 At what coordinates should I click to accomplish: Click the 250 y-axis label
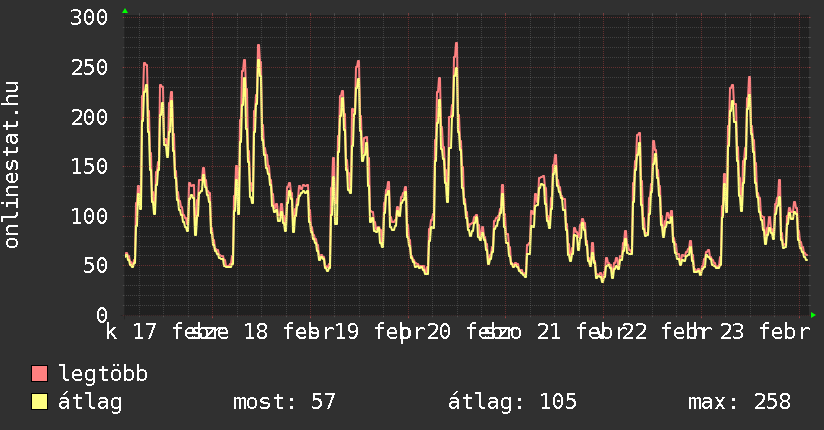pos(90,68)
